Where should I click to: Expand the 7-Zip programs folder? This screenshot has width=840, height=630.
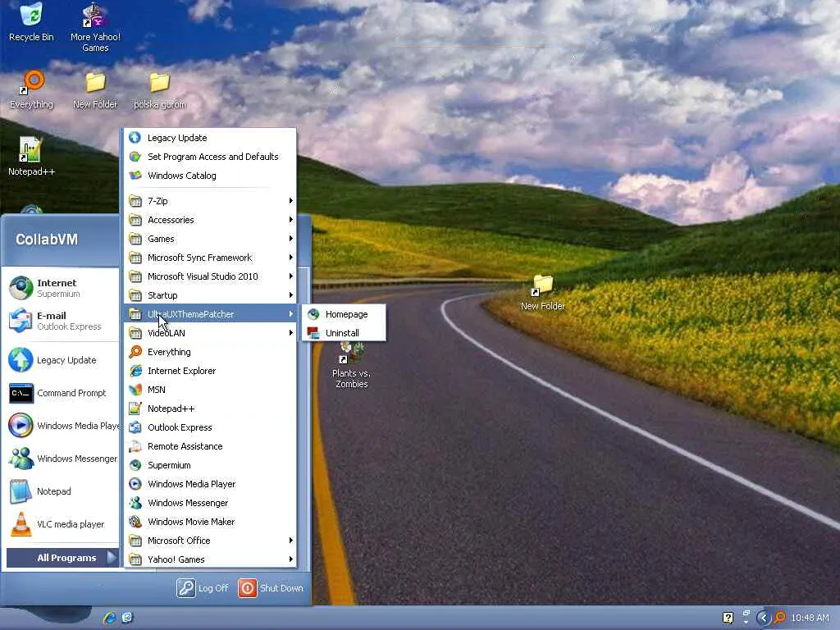click(211, 201)
